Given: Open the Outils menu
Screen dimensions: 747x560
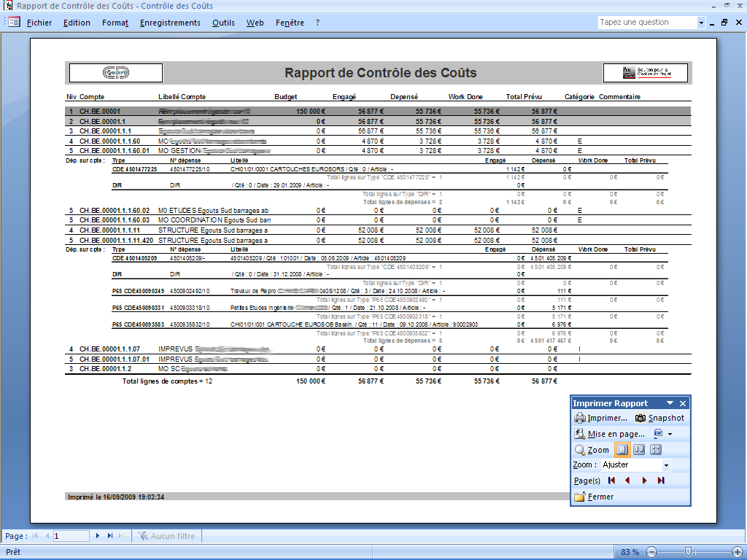Looking at the screenshot, I should 223,23.
